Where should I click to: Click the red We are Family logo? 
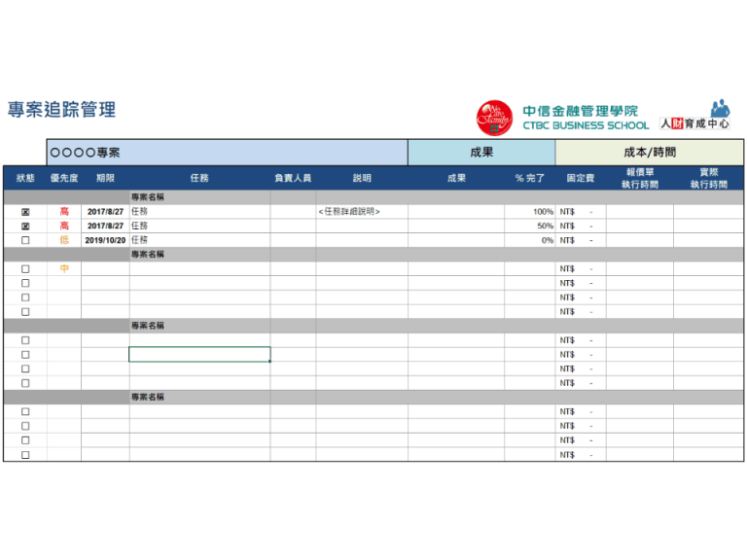pos(494,118)
